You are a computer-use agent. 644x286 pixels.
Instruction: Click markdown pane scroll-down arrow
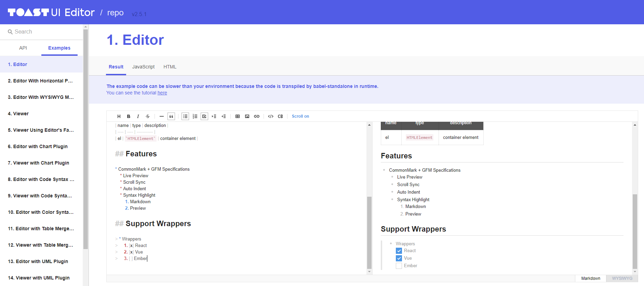pos(369,272)
